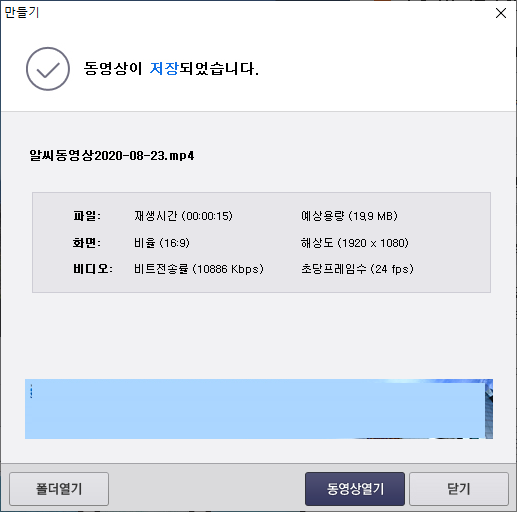Select filename 알씨동영상2020-08-23.mp4

[112, 156]
